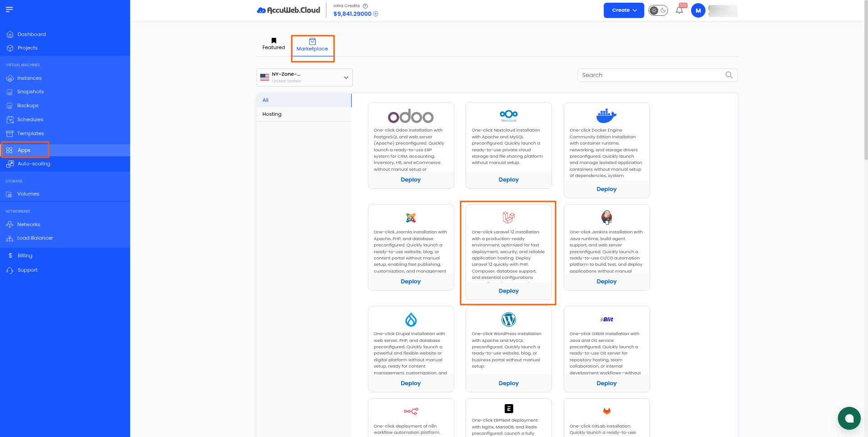Deploy the Nextcloud app
The height and width of the screenshot is (437, 868).
click(509, 180)
